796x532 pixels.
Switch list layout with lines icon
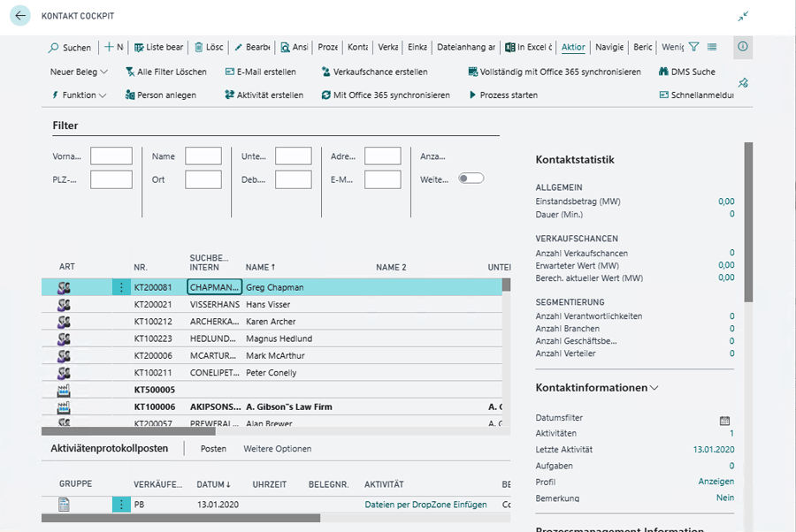pyautogui.click(x=712, y=47)
